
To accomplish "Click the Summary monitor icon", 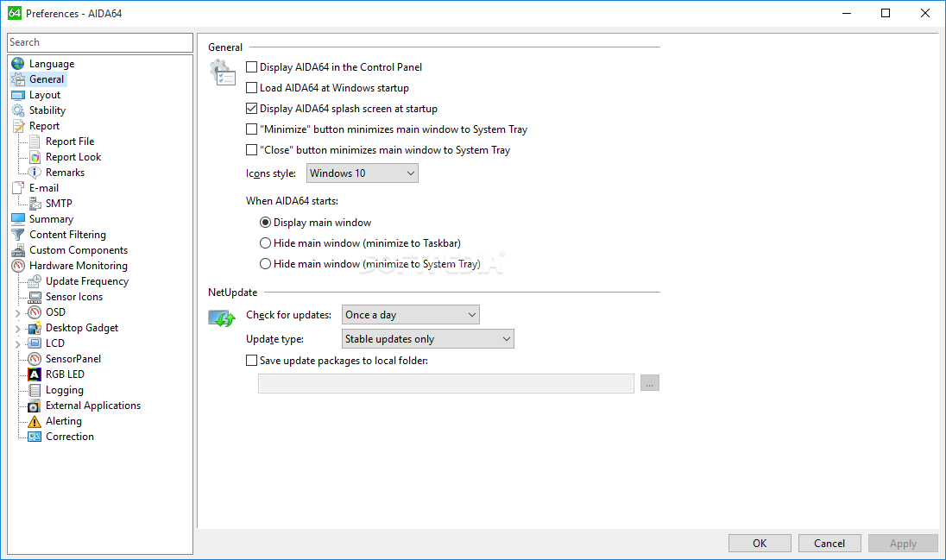I will (x=18, y=219).
